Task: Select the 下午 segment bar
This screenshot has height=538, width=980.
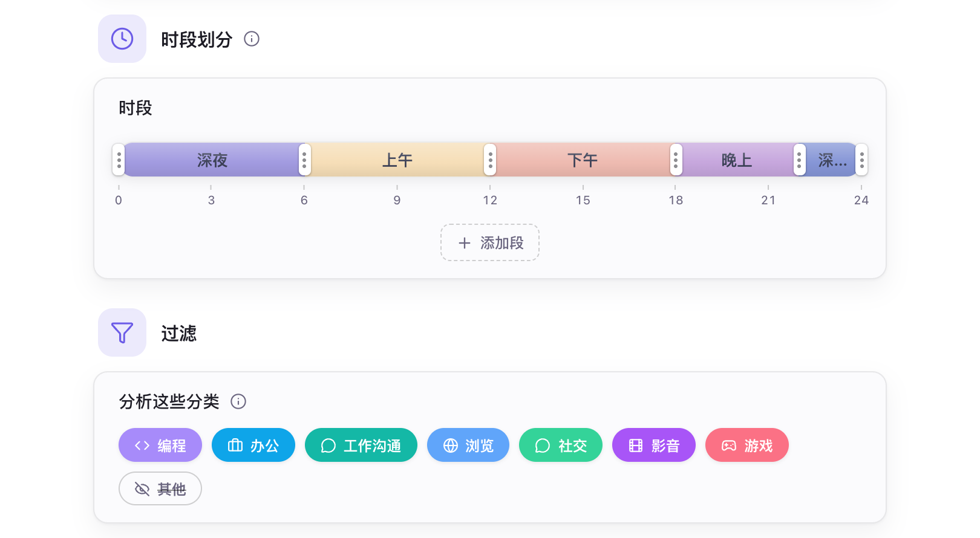Action: pyautogui.click(x=583, y=160)
